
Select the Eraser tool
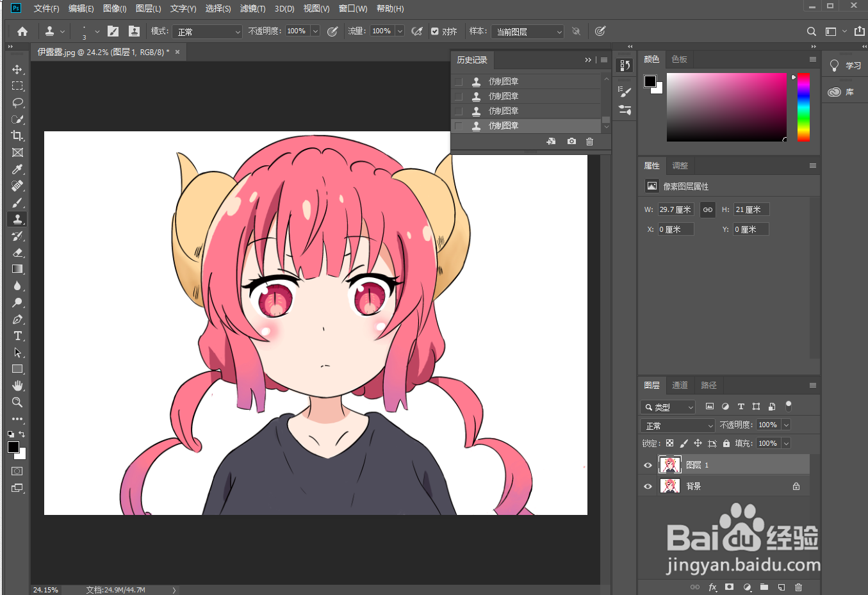click(17, 252)
